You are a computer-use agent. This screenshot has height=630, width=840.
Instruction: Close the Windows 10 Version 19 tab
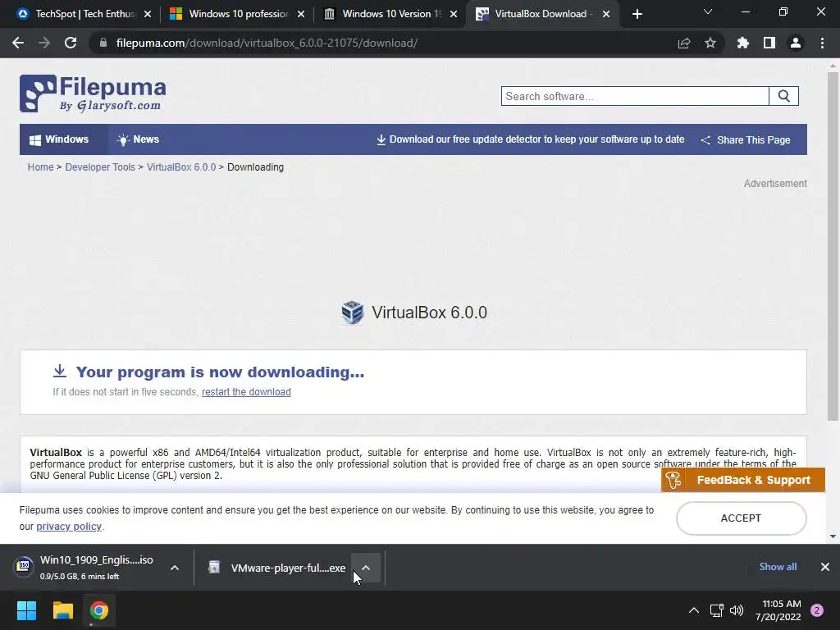point(454,15)
